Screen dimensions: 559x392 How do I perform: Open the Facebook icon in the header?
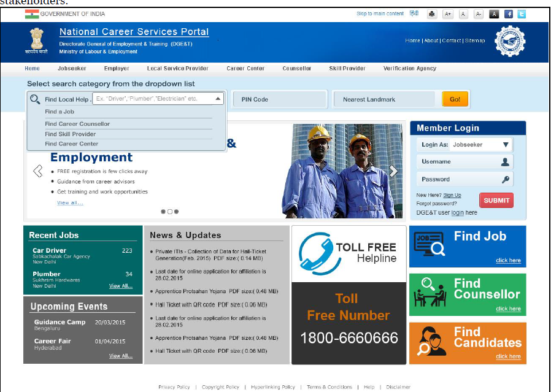[x=509, y=13]
